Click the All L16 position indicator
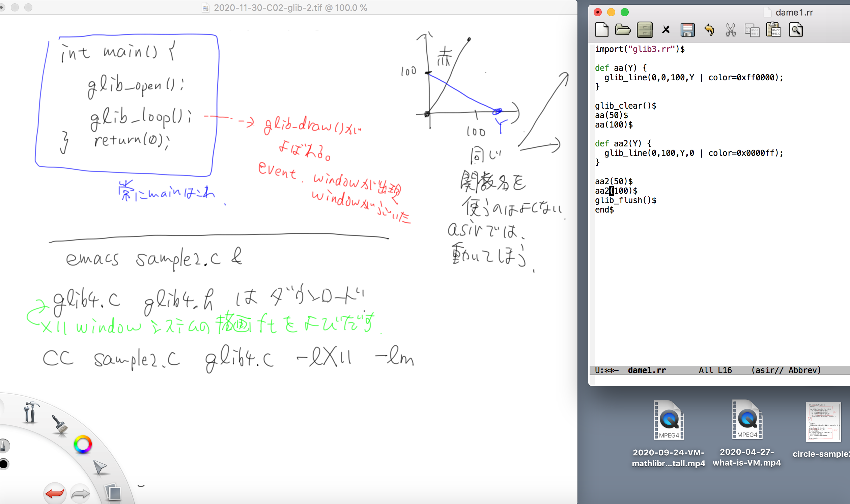The image size is (850, 504). 715,370
